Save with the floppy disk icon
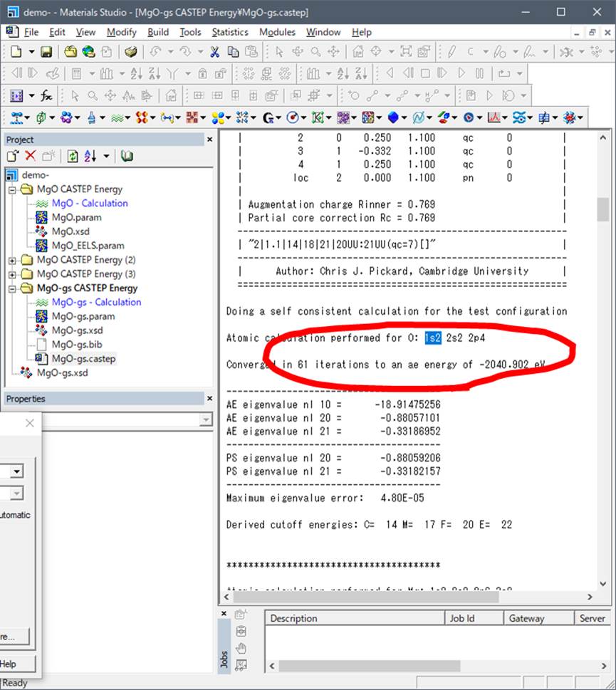Image resolution: width=616 pixels, height=690 pixels. 46,52
